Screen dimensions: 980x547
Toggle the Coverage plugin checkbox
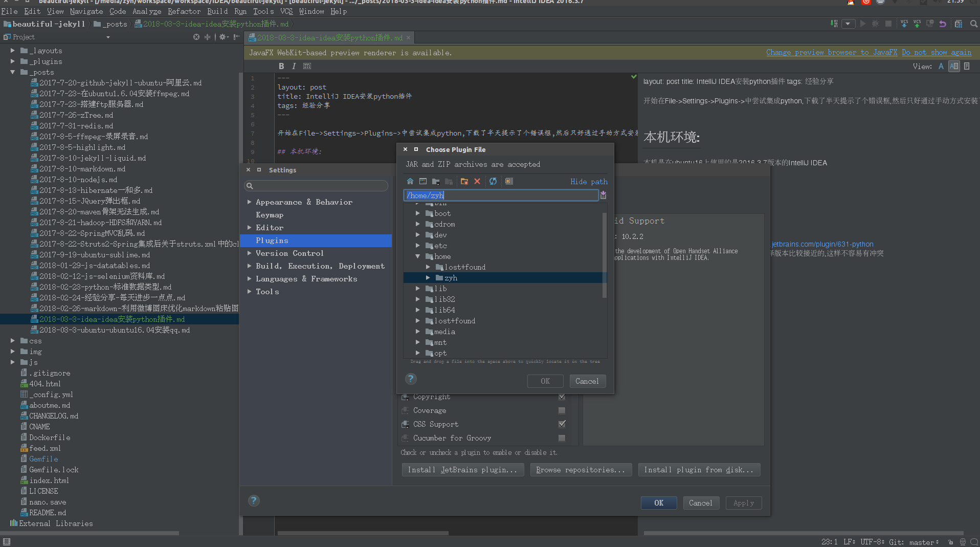click(x=562, y=410)
